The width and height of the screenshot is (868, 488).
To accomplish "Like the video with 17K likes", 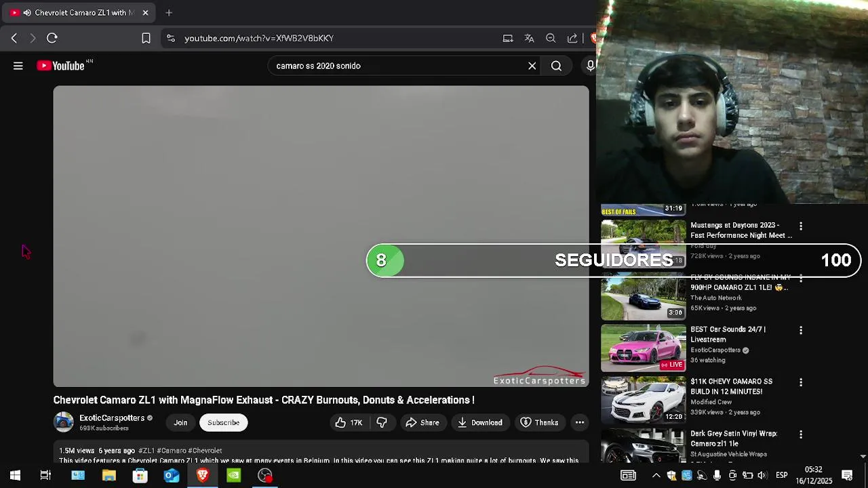I will click(349, 422).
